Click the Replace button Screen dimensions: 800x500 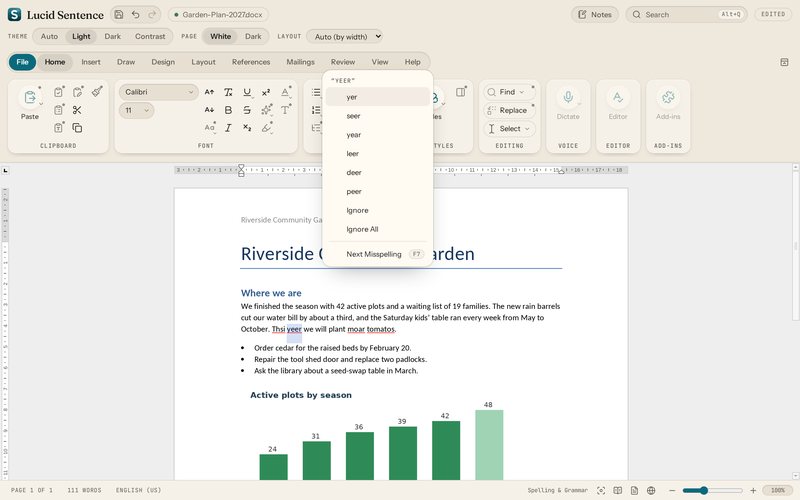(x=508, y=110)
